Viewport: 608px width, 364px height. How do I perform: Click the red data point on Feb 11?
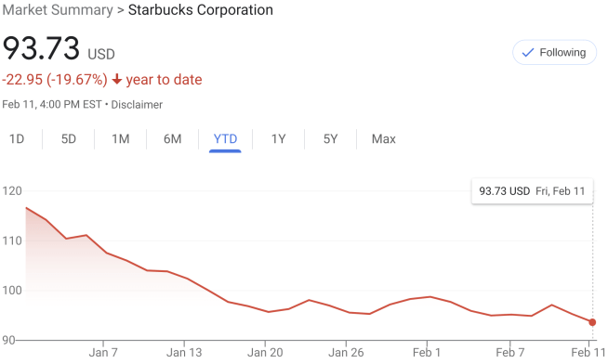(x=592, y=322)
